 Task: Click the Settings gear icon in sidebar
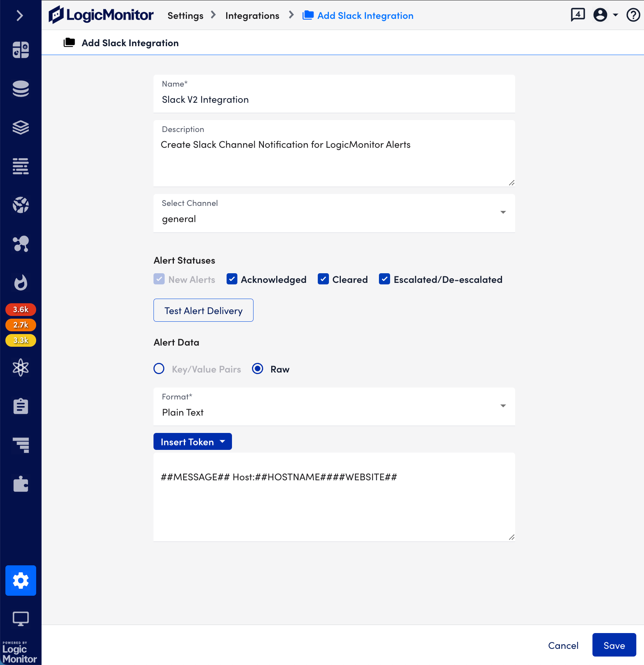tap(21, 580)
